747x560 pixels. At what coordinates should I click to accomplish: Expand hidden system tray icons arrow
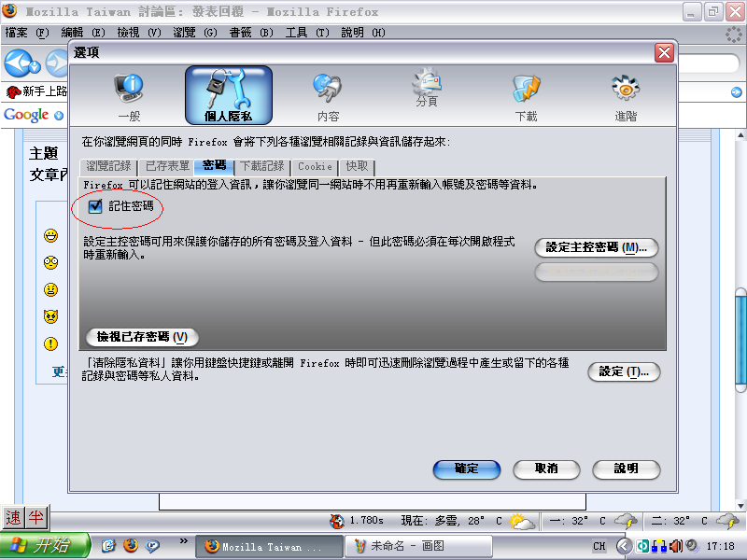point(625,546)
